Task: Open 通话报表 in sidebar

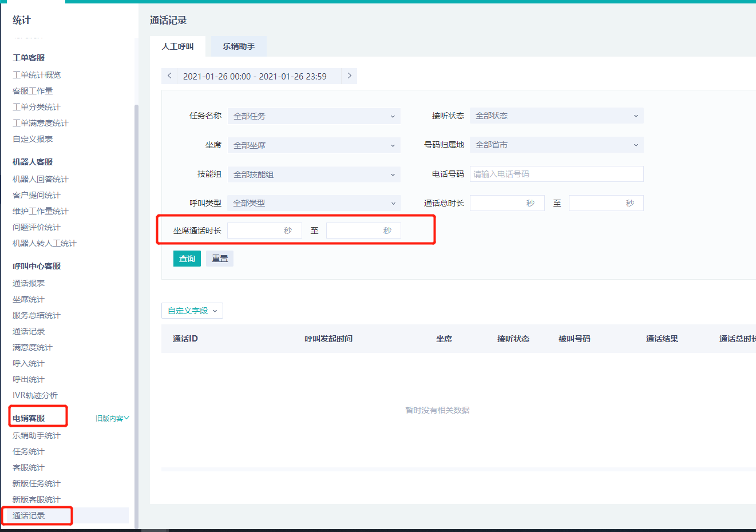Action: coord(29,283)
